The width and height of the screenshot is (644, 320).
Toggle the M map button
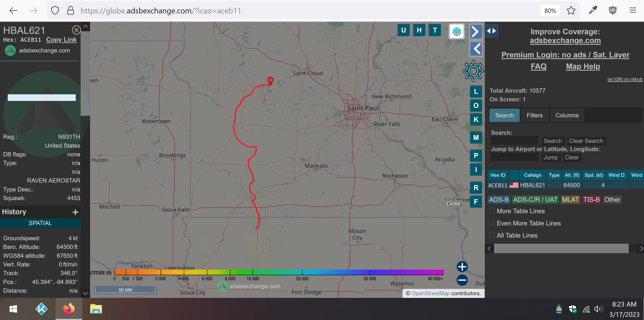coord(476,138)
